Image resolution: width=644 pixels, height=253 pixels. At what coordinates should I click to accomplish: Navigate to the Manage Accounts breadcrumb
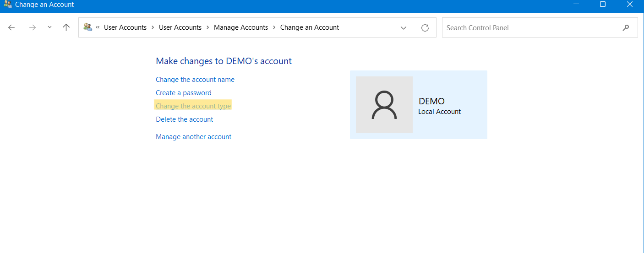240,27
